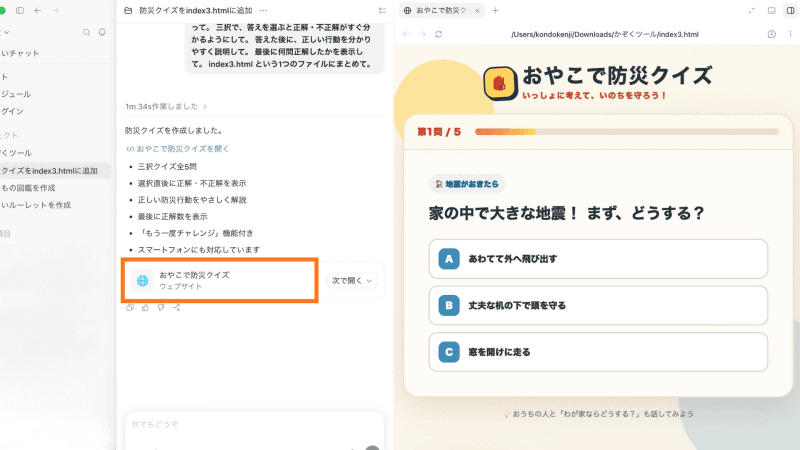Click browser back arrow in preview pane
Screen dimensions: 800x450
[x=406, y=34]
